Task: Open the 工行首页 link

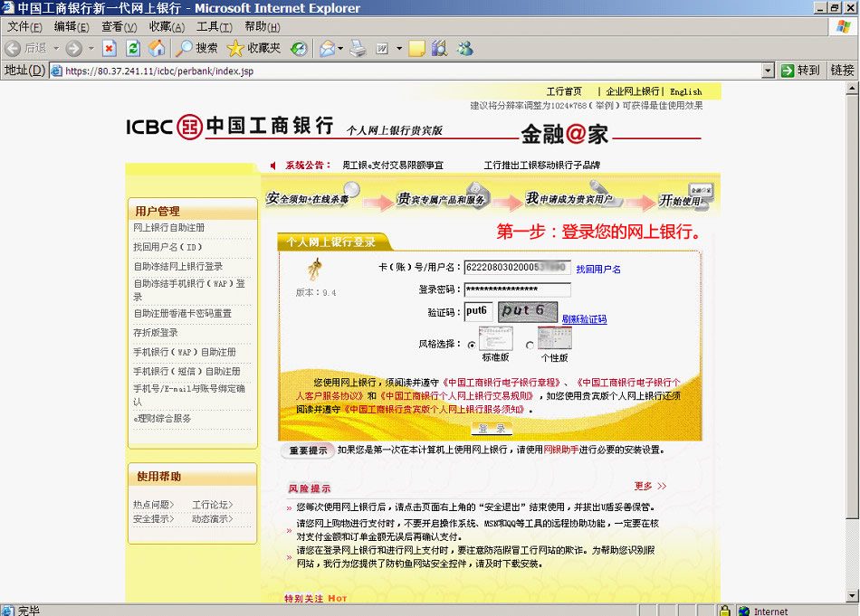Action: (564, 91)
